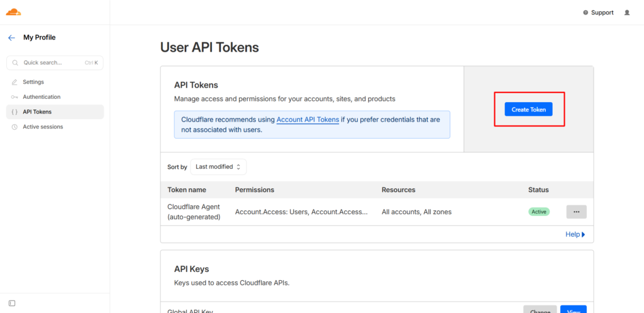
Task: Click the Token name column header
Action: (x=187, y=190)
